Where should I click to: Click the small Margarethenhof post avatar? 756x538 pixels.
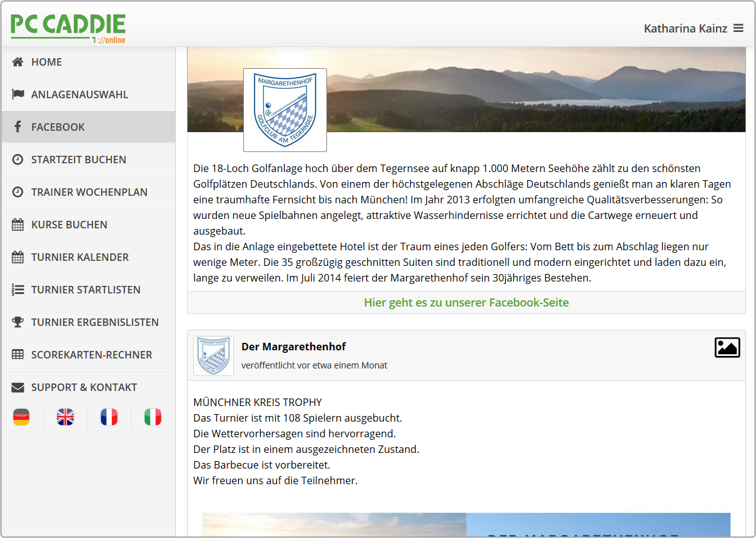tap(213, 356)
